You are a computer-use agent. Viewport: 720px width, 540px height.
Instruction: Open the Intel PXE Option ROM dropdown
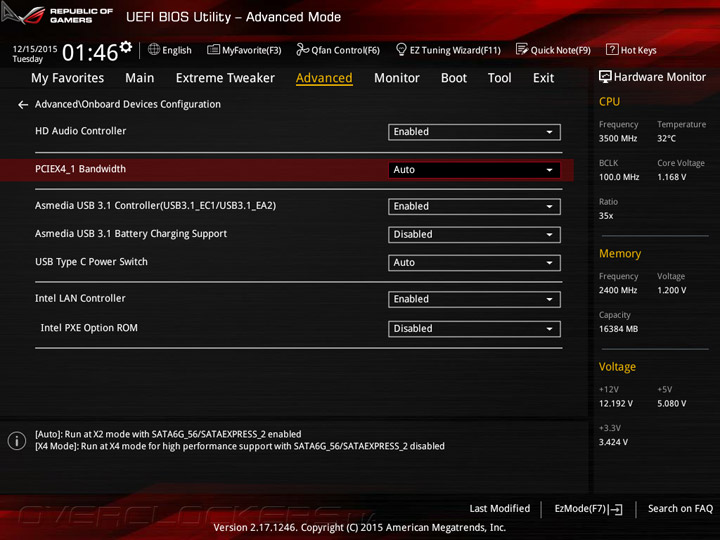click(x=474, y=329)
